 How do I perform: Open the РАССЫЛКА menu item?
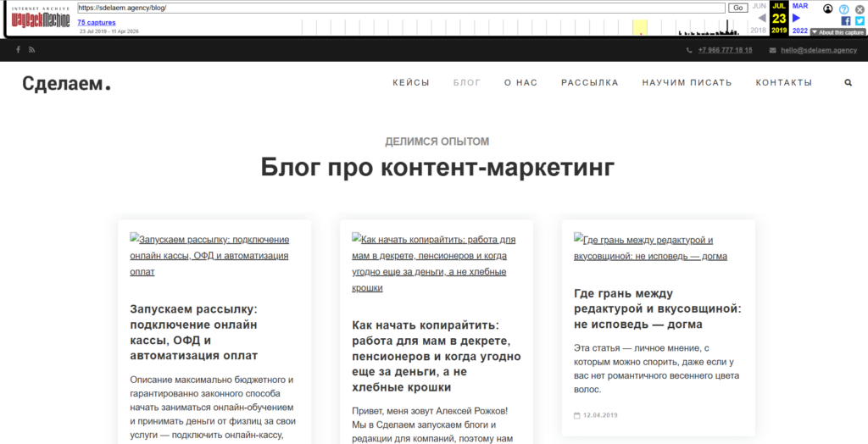pyautogui.click(x=590, y=82)
